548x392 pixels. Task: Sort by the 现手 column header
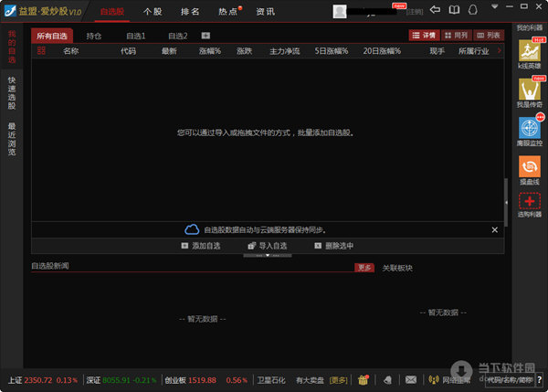[437, 51]
